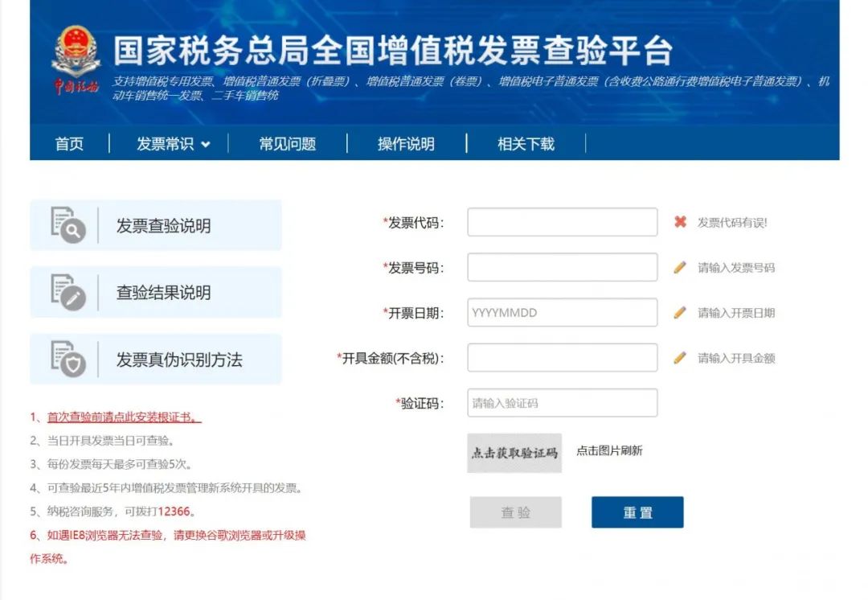Image resolution: width=868 pixels, height=600 pixels.
Task: Focus the 开具金额(不含税) input field
Action: (x=563, y=358)
